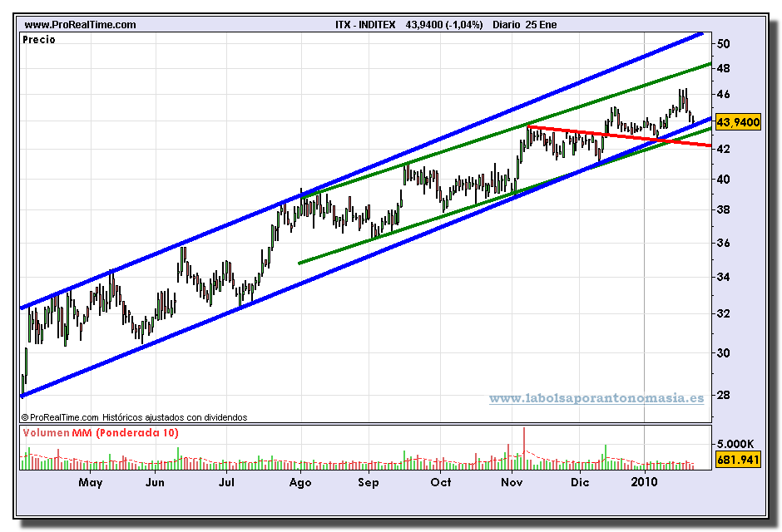Viewport: 782px width, 532px height.
Task: Click the Volumen MM (Ponderada 10) label
Action: click(x=101, y=432)
